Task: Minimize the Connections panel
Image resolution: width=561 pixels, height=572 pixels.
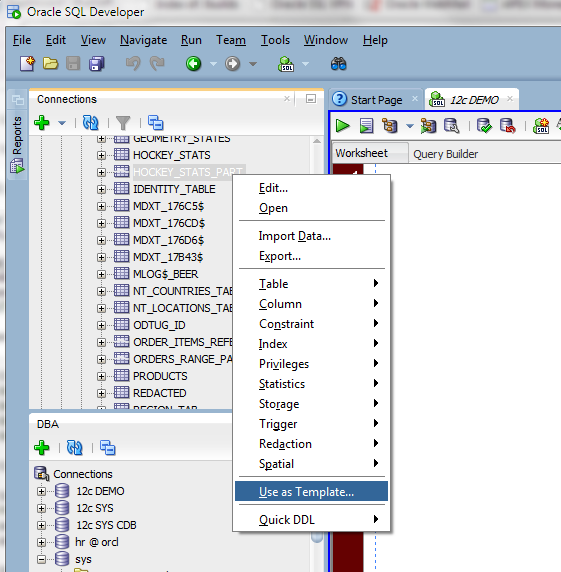Action: (311, 99)
